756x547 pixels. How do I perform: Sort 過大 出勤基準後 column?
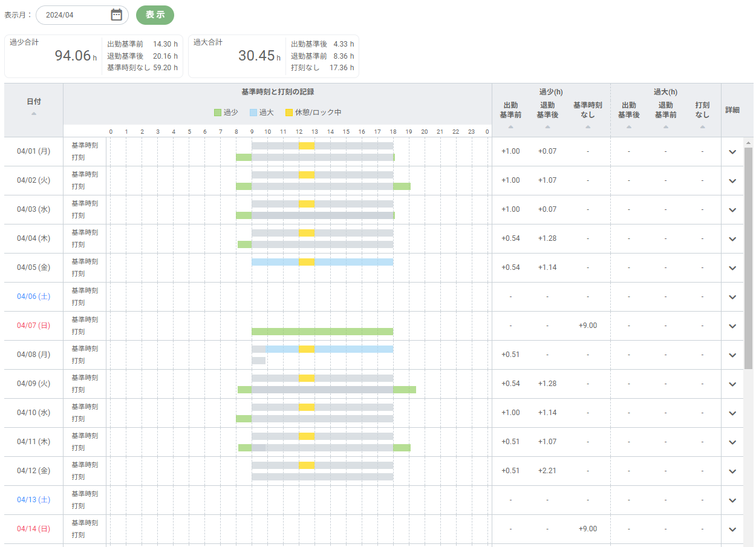point(629,127)
